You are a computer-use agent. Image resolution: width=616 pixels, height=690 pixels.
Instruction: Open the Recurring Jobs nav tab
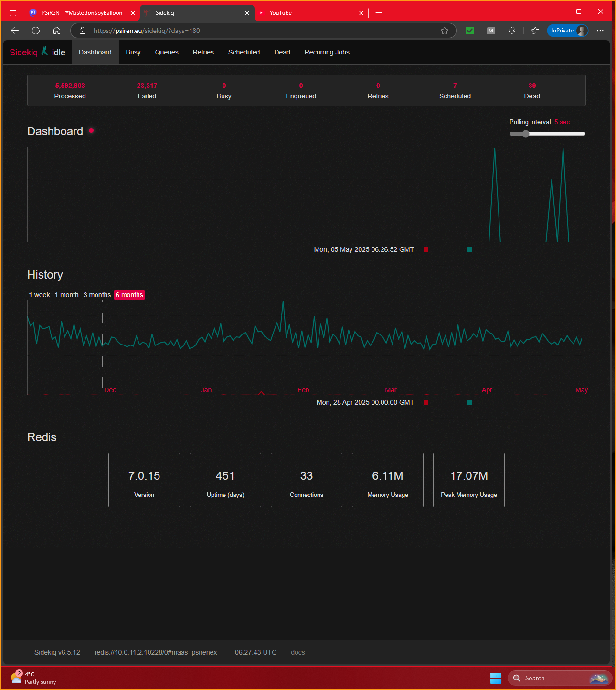pos(327,52)
